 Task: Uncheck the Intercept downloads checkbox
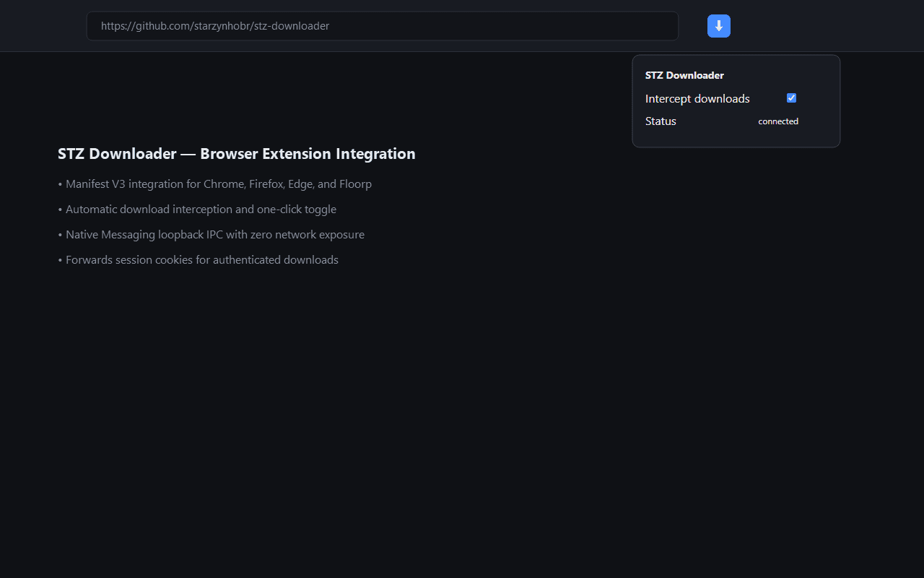(x=791, y=98)
